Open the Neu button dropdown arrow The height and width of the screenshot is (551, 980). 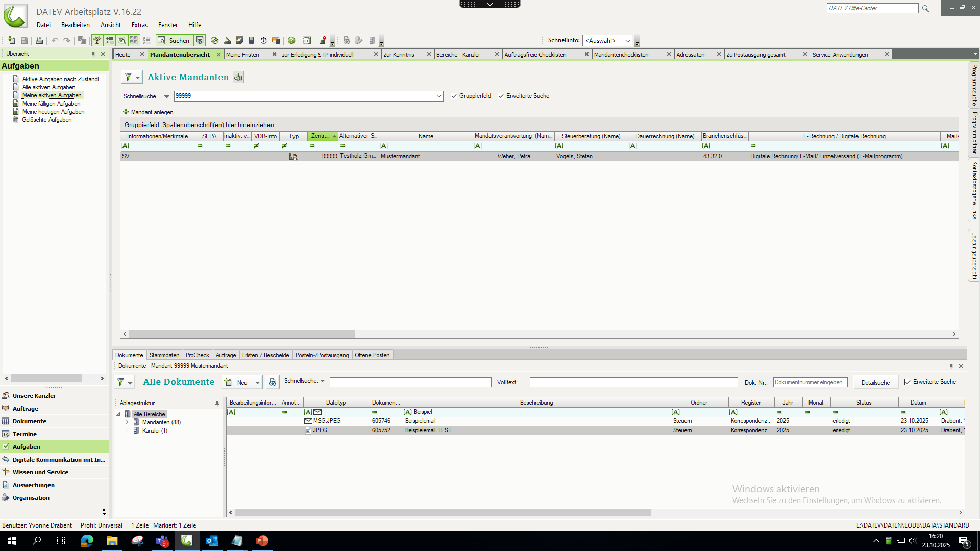coord(257,383)
